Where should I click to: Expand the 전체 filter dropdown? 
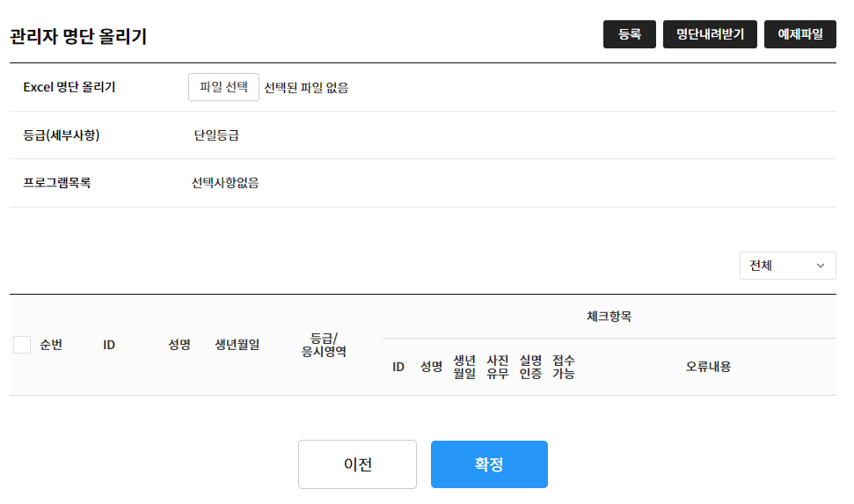pos(787,266)
